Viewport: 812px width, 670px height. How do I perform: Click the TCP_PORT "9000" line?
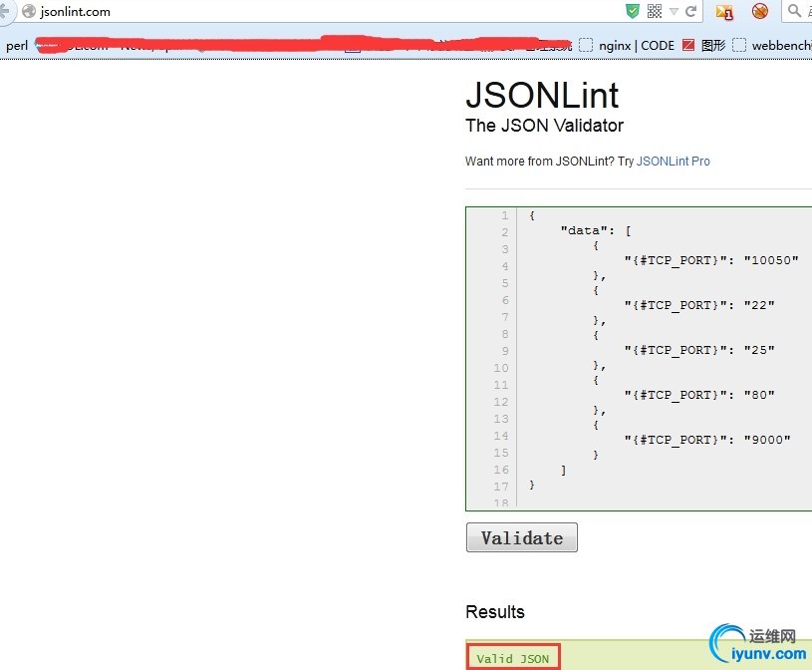(707, 440)
